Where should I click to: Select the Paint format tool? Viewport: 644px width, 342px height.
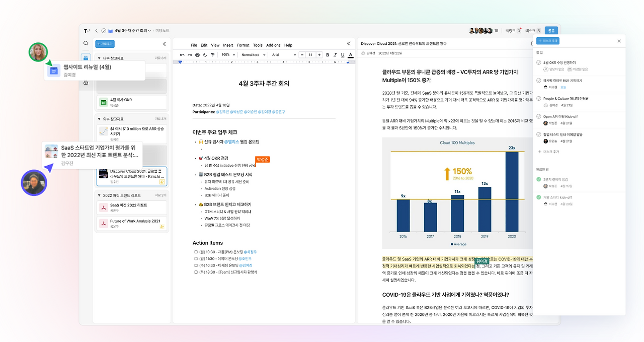click(212, 54)
